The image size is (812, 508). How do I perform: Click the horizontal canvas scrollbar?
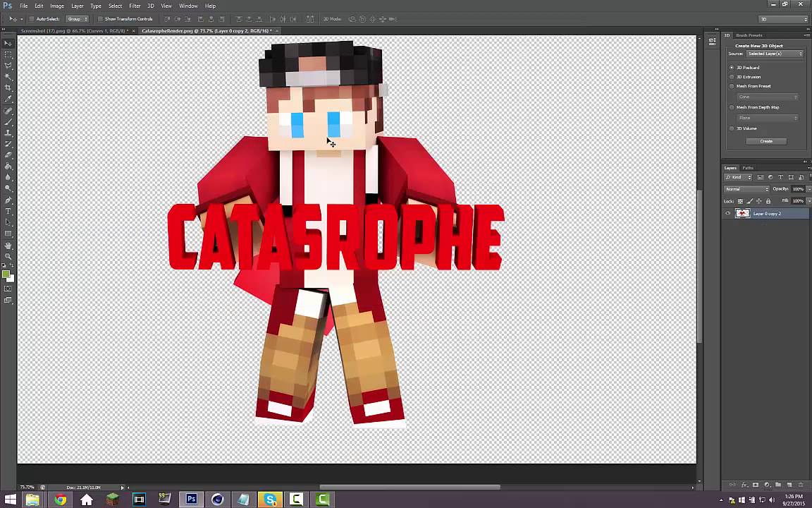click(410, 488)
